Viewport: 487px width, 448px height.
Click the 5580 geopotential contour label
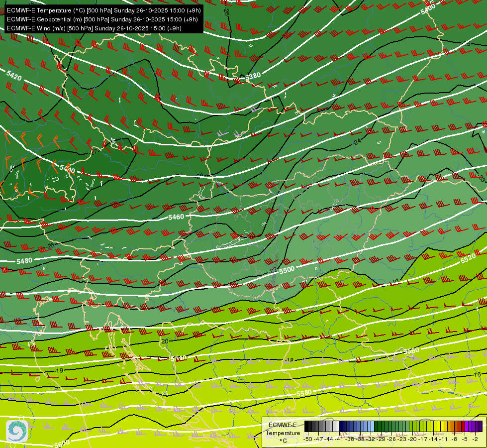(304, 393)
